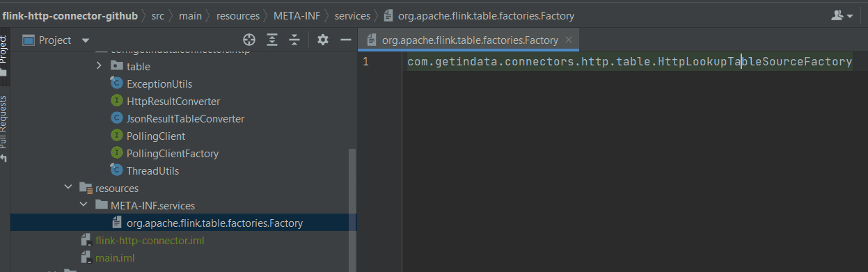Click the Factory file breadcrumb
868x272 pixels.
click(x=480, y=15)
